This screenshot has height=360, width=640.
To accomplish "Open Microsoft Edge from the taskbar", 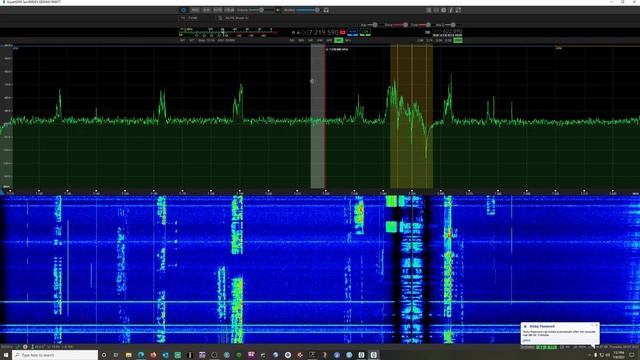I will click(x=141, y=355).
